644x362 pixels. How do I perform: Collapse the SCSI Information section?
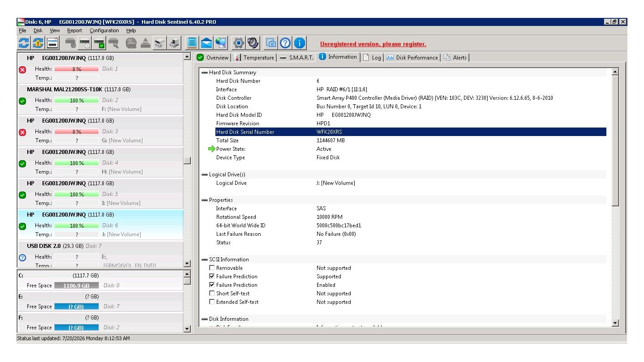(x=205, y=260)
